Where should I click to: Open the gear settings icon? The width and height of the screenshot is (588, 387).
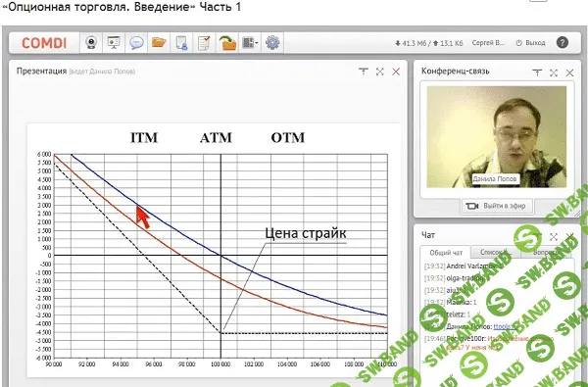click(272, 42)
